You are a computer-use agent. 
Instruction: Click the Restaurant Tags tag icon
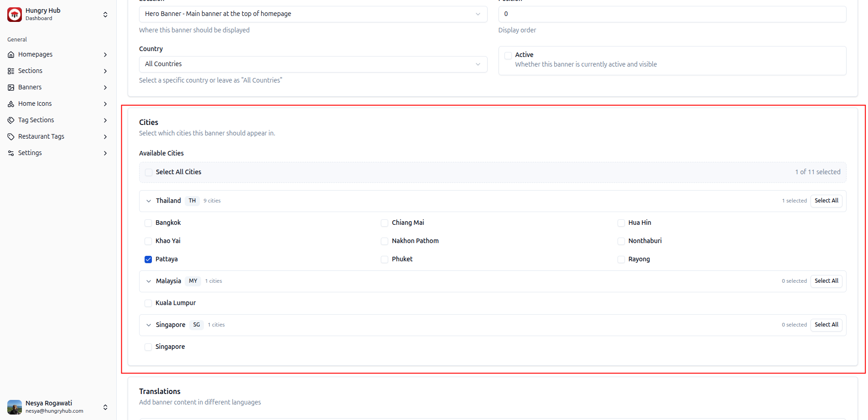(x=11, y=137)
